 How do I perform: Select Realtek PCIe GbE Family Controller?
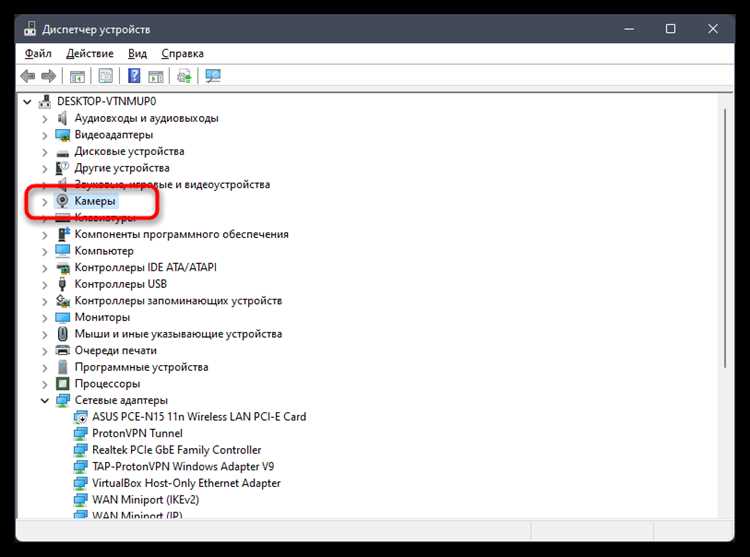(176, 450)
